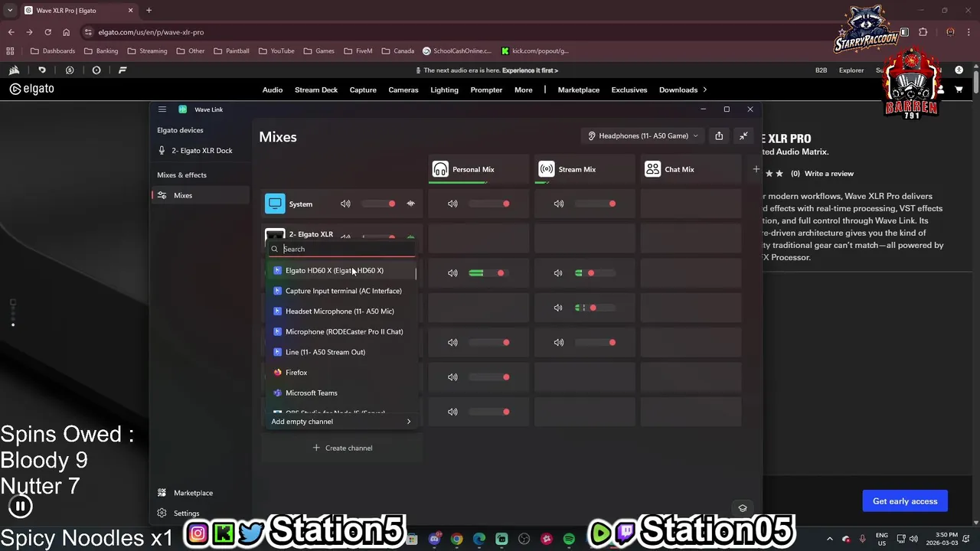Select the Chat Mix people icon
The width and height of the screenshot is (980, 551).
(652, 169)
